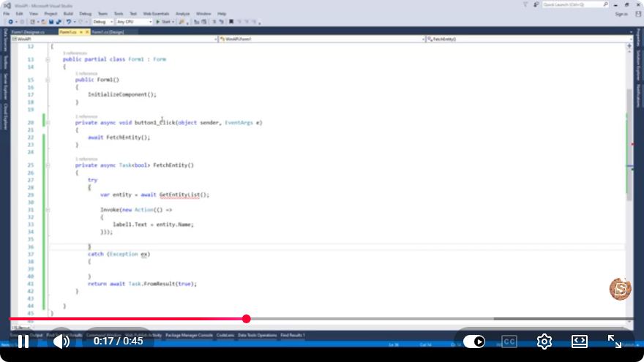Viewport: 644px width, 362px height.
Task: Open the FetchEntity() member dropdown
Action: pos(529,39)
